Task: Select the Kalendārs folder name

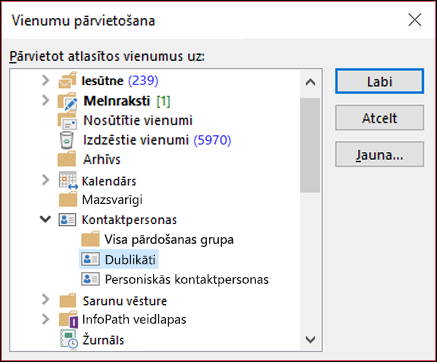Action: (109, 181)
